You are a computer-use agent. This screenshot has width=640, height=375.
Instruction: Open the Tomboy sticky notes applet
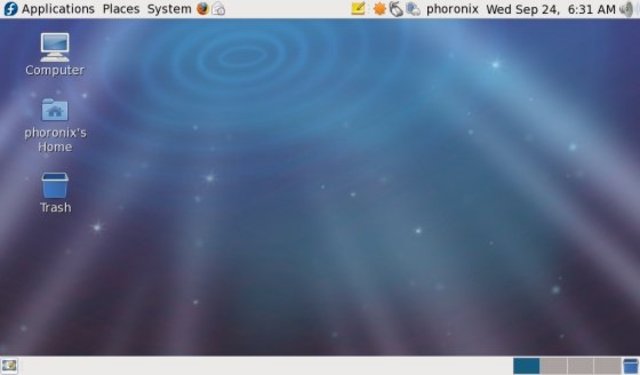pyautogui.click(x=358, y=9)
